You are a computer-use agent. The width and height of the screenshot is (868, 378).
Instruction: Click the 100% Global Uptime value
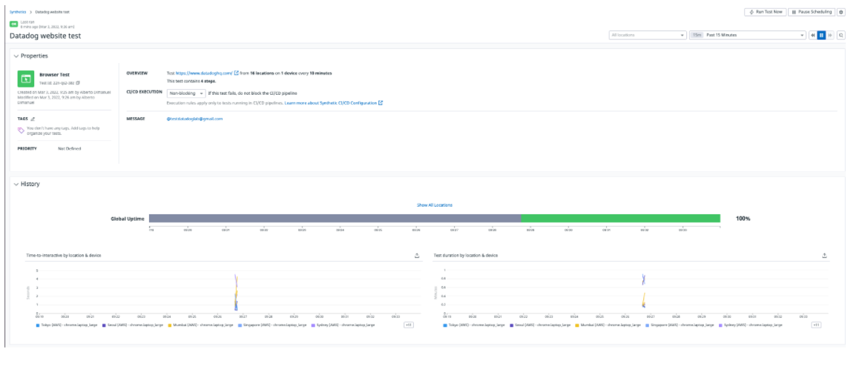tap(743, 219)
